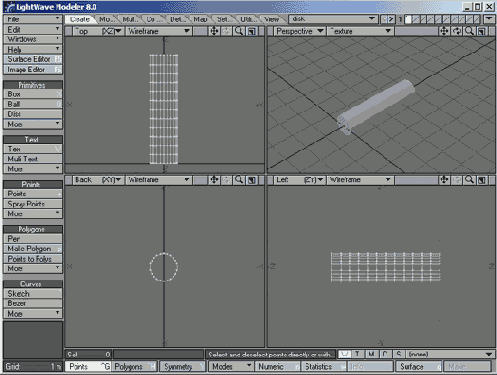Select the M morph map type button
Screen dimensions: 497x375
pyautogui.click(x=371, y=354)
